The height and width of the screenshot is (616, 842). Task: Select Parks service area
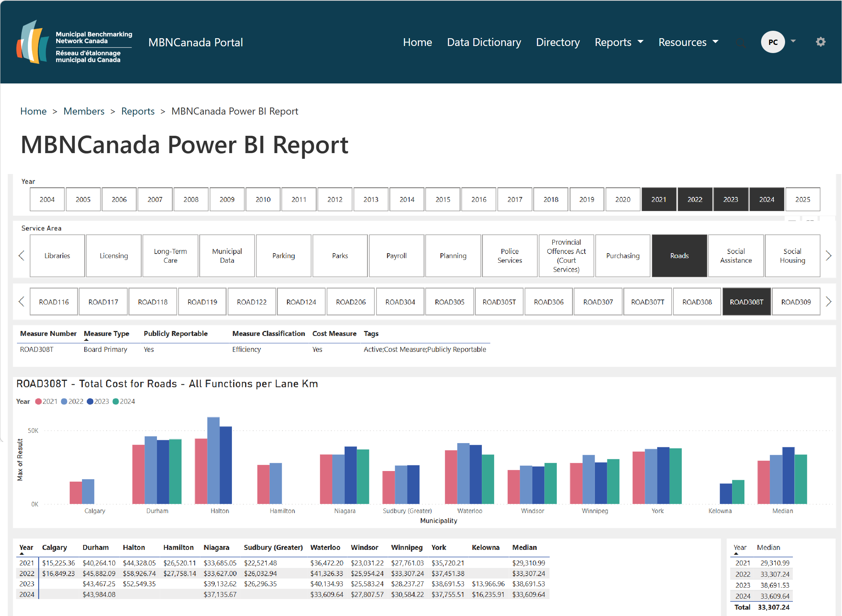pyautogui.click(x=340, y=256)
